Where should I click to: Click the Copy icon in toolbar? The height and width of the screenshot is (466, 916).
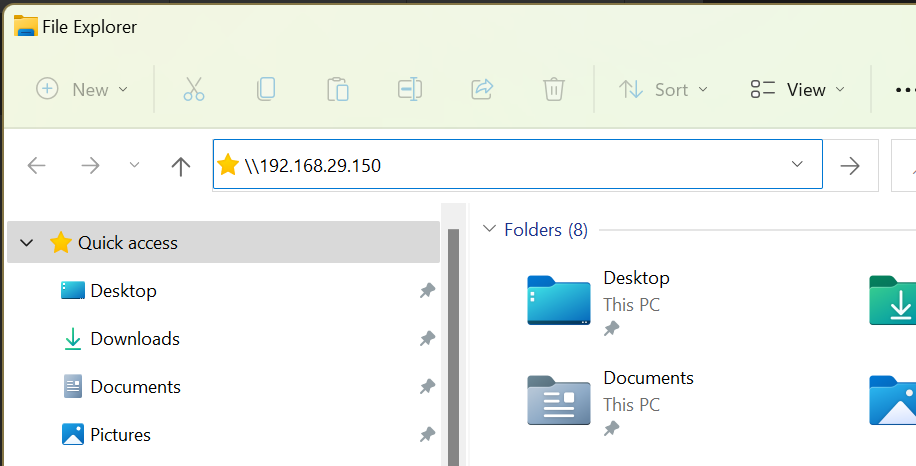(266, 89)
